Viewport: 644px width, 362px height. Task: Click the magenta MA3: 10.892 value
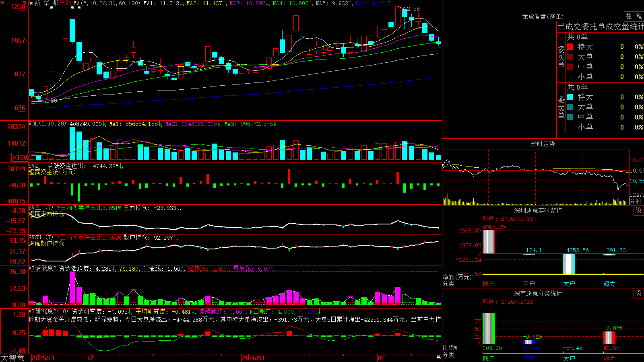(x=250, y=3)
